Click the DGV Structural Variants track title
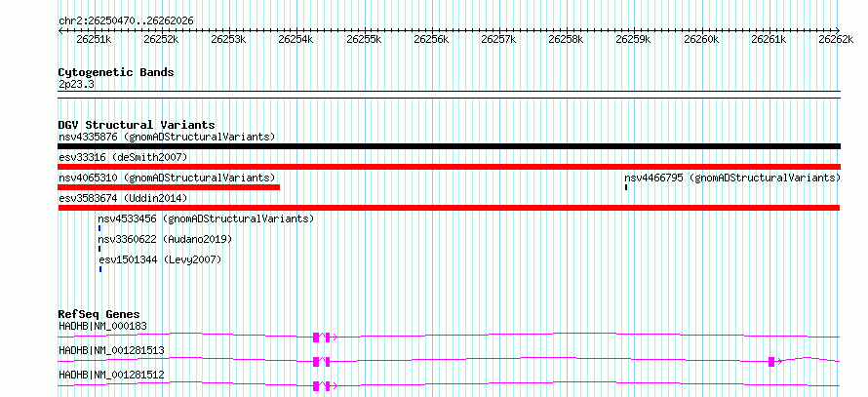 [x=137, y=125]
